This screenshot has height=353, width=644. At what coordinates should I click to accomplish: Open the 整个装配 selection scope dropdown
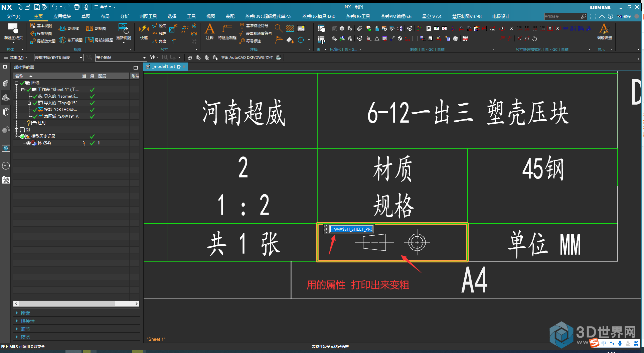point(121,57)
